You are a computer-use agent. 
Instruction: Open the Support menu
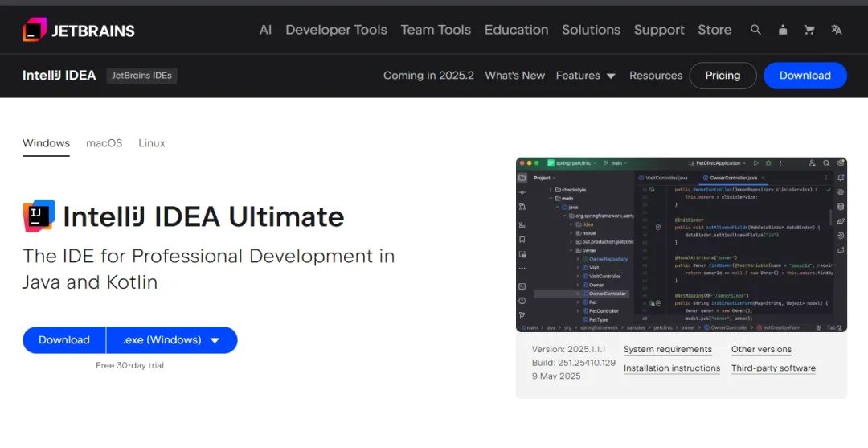[x=659, y=30]
